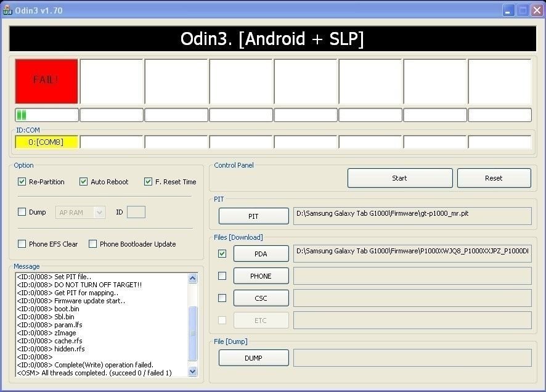Select the 'Get PIT for mapping..' log line
Viewport: 546px width, 392px height.
(68, 293)
